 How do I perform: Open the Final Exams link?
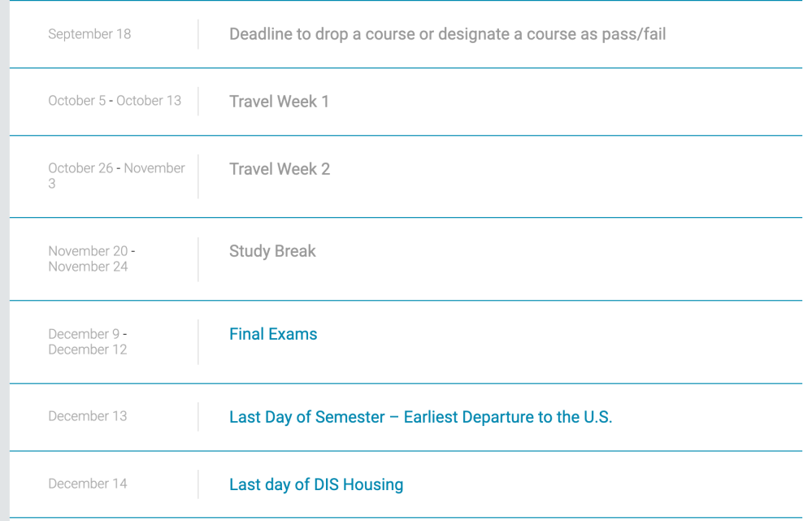273,334
